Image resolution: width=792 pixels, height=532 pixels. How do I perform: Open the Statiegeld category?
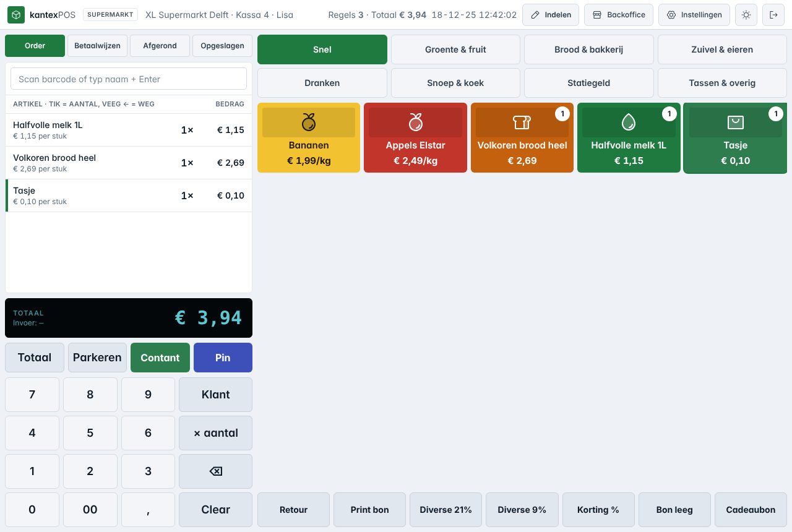coord(589,83)
